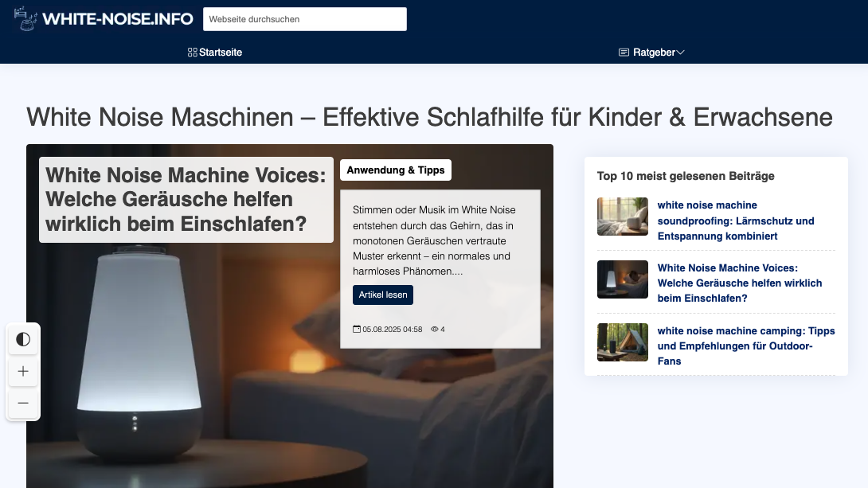Image resolution: width=868 pixels, height=488 pixels.
Task: Open the White Noise Machine Voices headline
Action: [x=186, y=200]
